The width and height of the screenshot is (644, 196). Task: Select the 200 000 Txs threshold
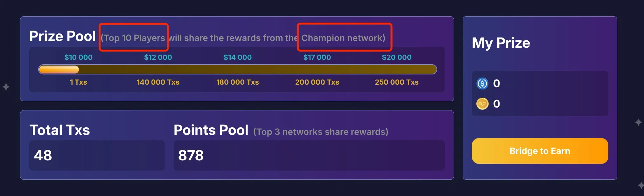(317, 82)
